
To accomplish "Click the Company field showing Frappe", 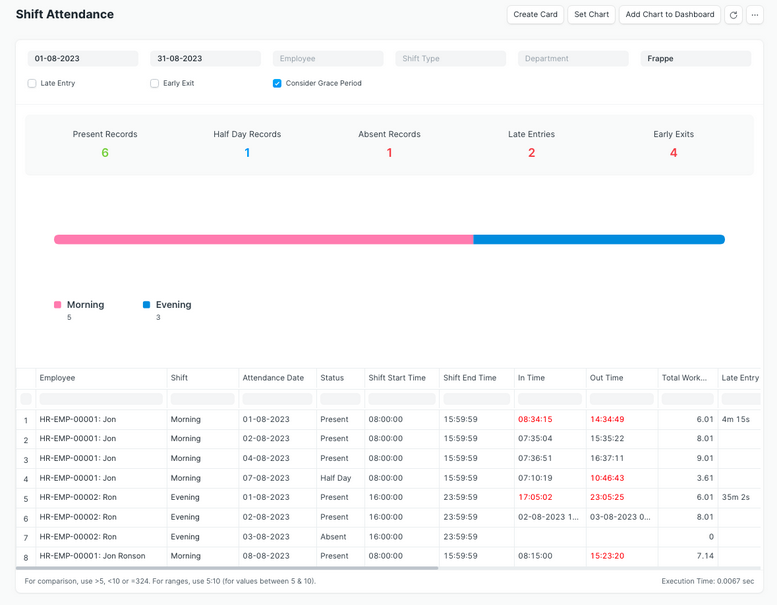I will coord(695,59).
